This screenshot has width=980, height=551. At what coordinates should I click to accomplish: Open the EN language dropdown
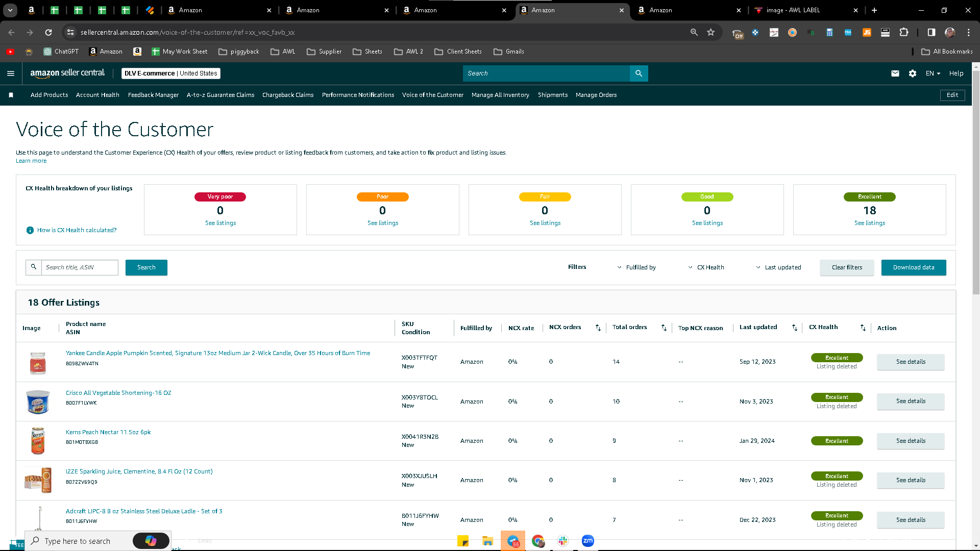(x=933, y=73)
